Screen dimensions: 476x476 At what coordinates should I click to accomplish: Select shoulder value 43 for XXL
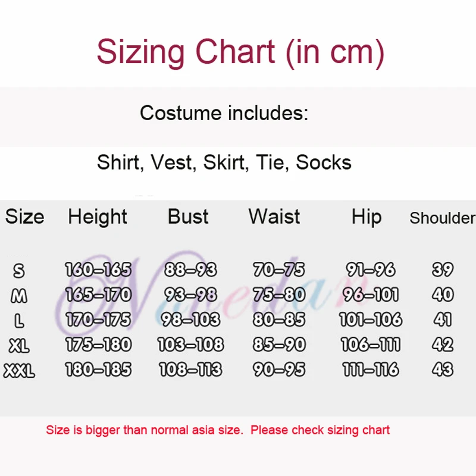click(x=443, y=369)
